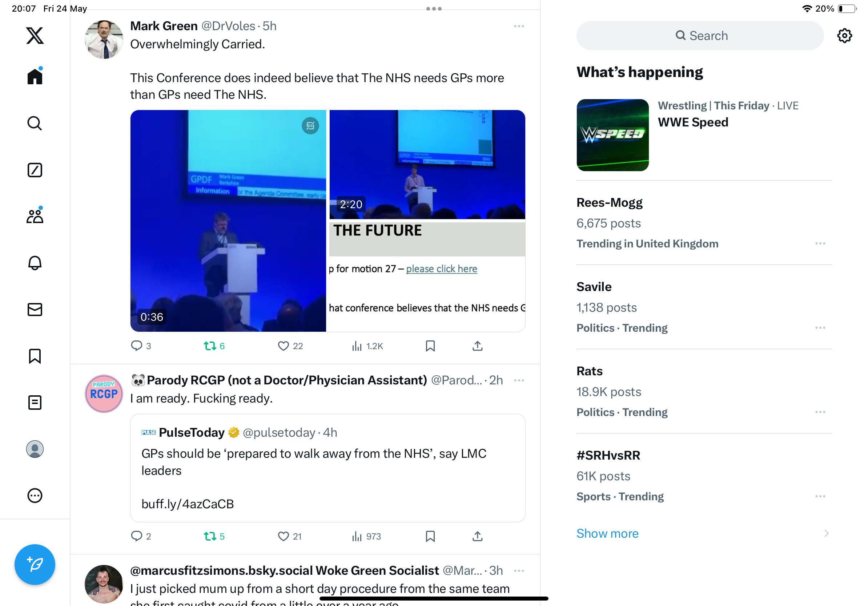Play the 2:20 video thumbnail
868x606 pixels.
427,164
